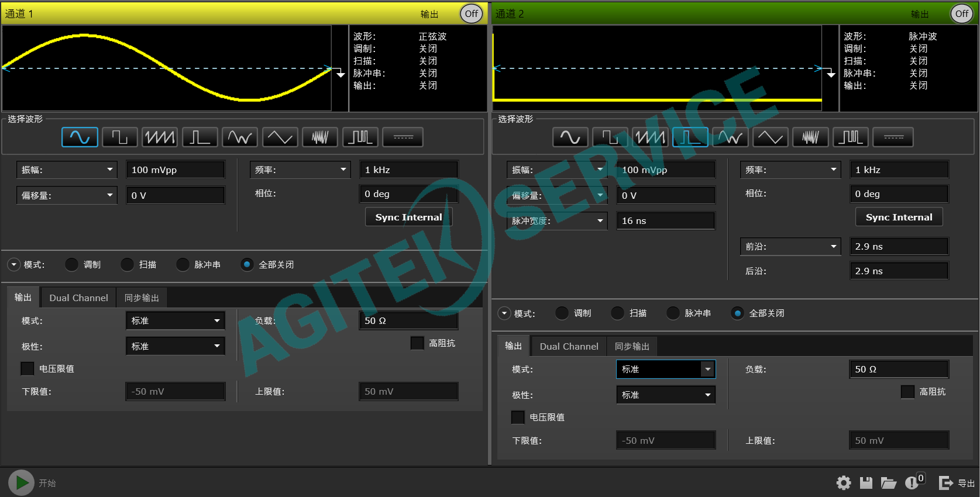This screenshot has width=980, height=497.
Task: Select triangle waveform for Channel 1
Action: coord(280,137)
